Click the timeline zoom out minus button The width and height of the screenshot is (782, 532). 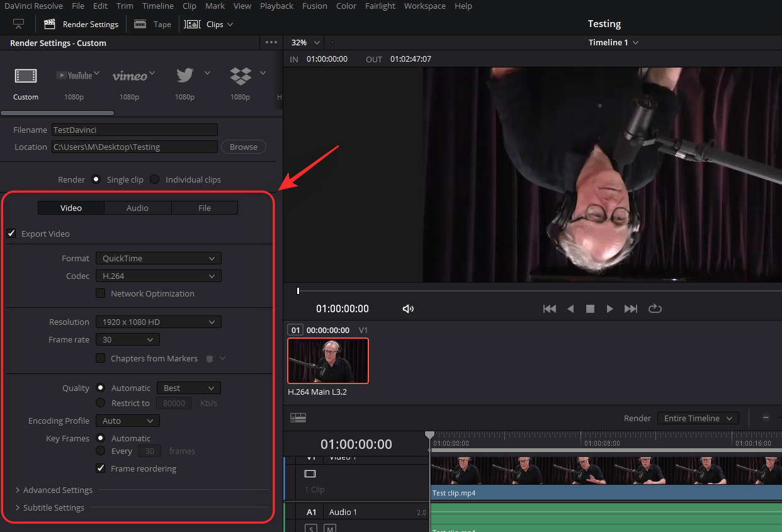click(x=766, y=417)
